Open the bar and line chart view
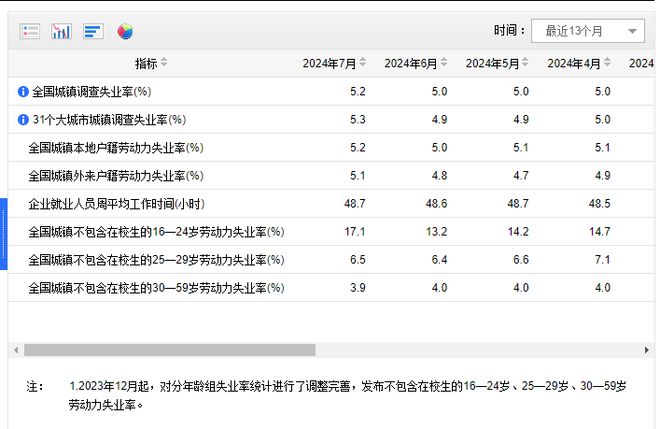 (61, 31)
